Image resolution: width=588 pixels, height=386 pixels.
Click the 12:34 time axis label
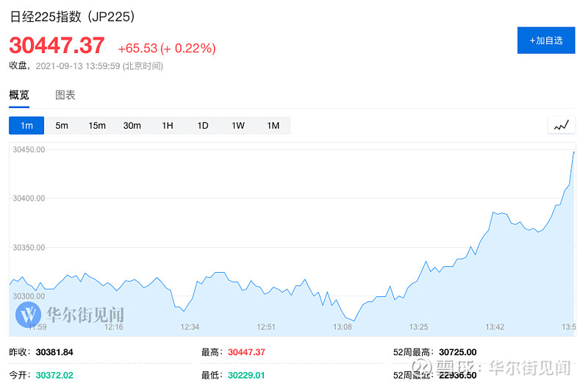coord(190,326)
